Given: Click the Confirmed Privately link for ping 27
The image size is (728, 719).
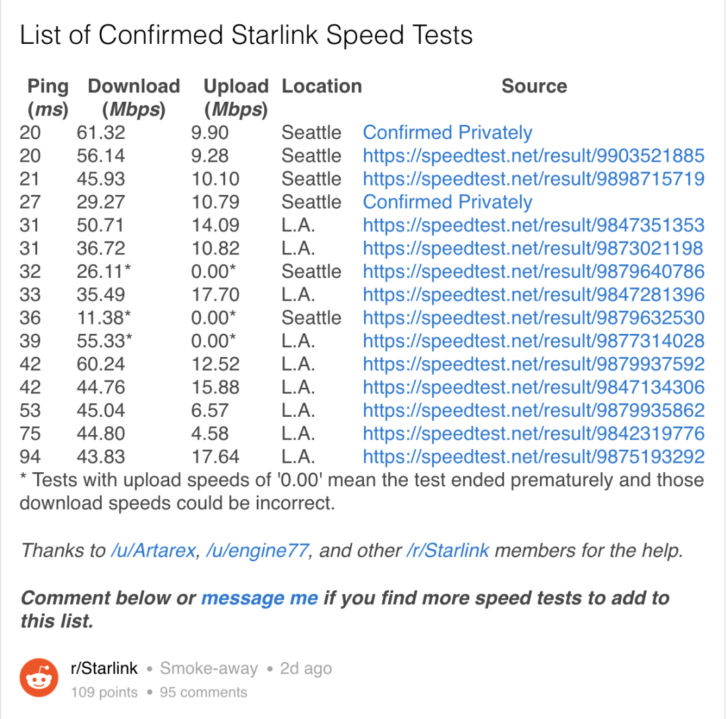Looking at the screenshot, I should 448,202.
